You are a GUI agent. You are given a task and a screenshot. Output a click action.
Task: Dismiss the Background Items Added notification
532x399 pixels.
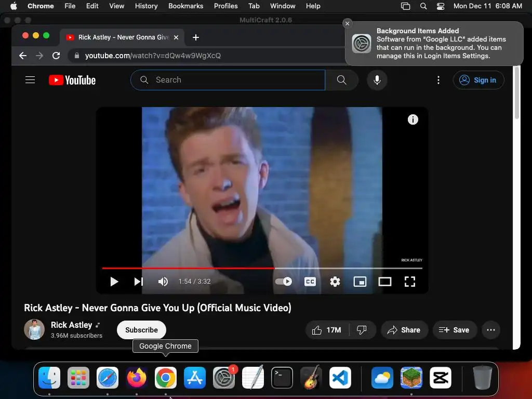coord(347,23)
